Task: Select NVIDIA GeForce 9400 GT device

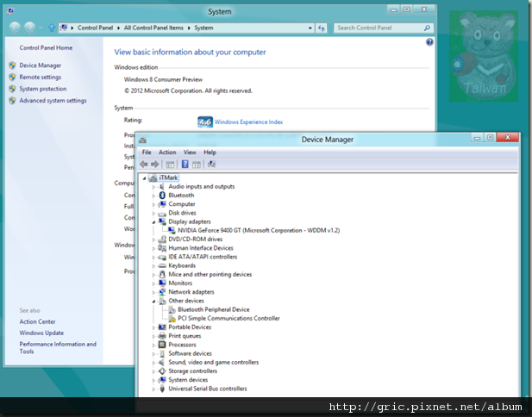Action: [x=259, y=231]
